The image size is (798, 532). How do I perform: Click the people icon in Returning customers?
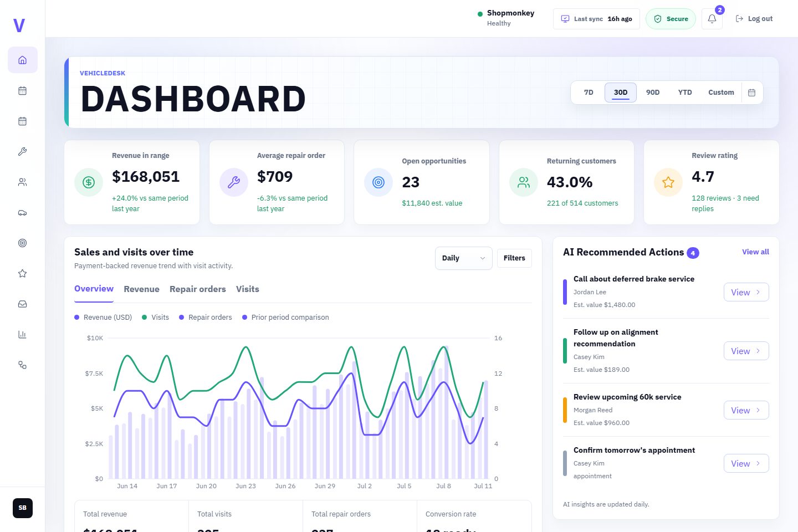(x=524, y=182)
